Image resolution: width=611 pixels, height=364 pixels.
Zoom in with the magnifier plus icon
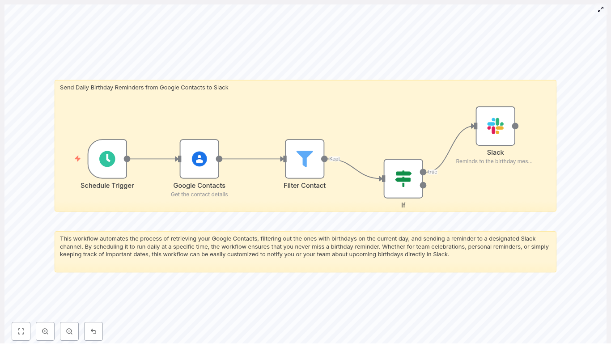(x=45, y=331)
